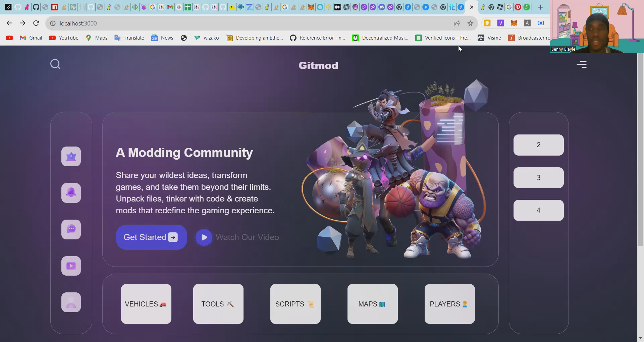The image size is (644, 342).
Task: Switch to the Pinterest tab
Action: pyautogui.click(x=518, y=7)
